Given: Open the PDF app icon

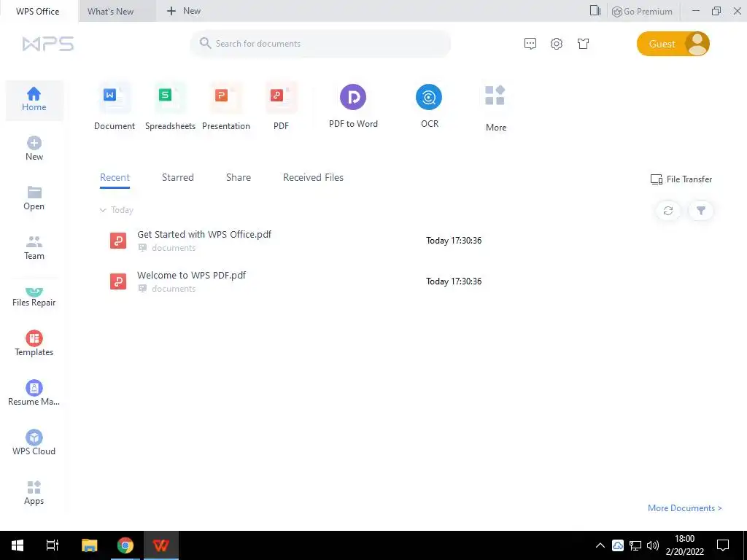Looking at the screenshot, I should 281,106.
